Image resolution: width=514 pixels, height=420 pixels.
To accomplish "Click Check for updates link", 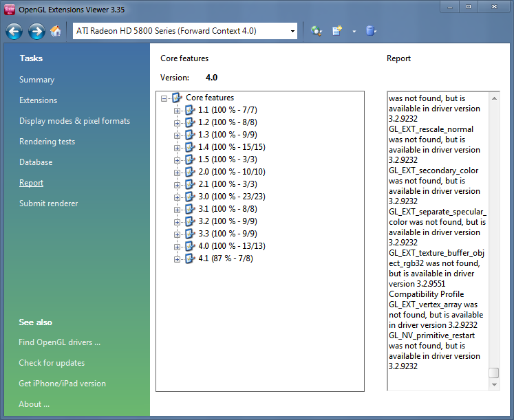I will 52,363.
